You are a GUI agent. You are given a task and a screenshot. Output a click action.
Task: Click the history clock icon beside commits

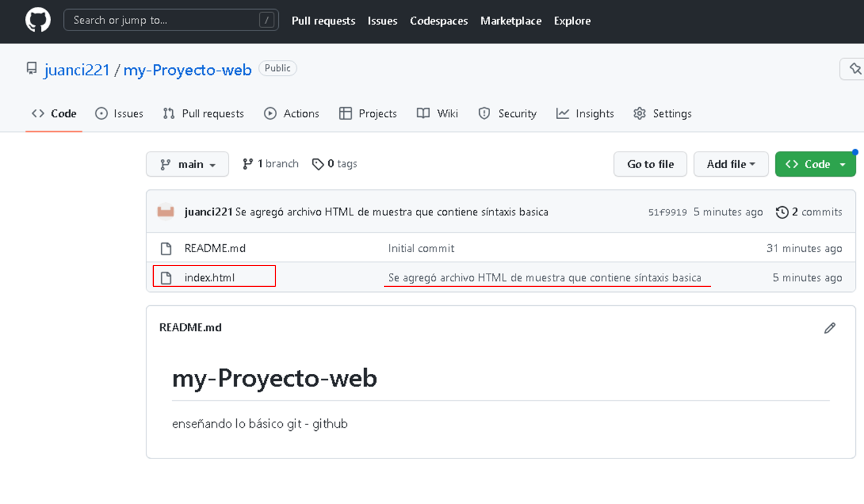click(782, 212)
